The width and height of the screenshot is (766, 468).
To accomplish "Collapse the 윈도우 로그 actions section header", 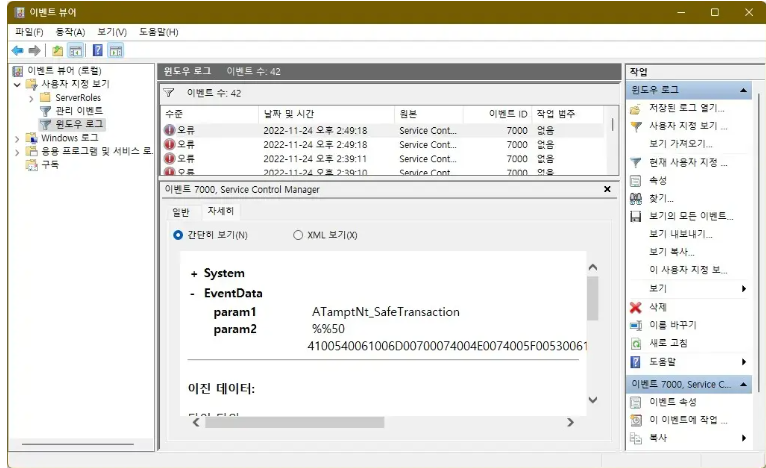I will point(743,90).
